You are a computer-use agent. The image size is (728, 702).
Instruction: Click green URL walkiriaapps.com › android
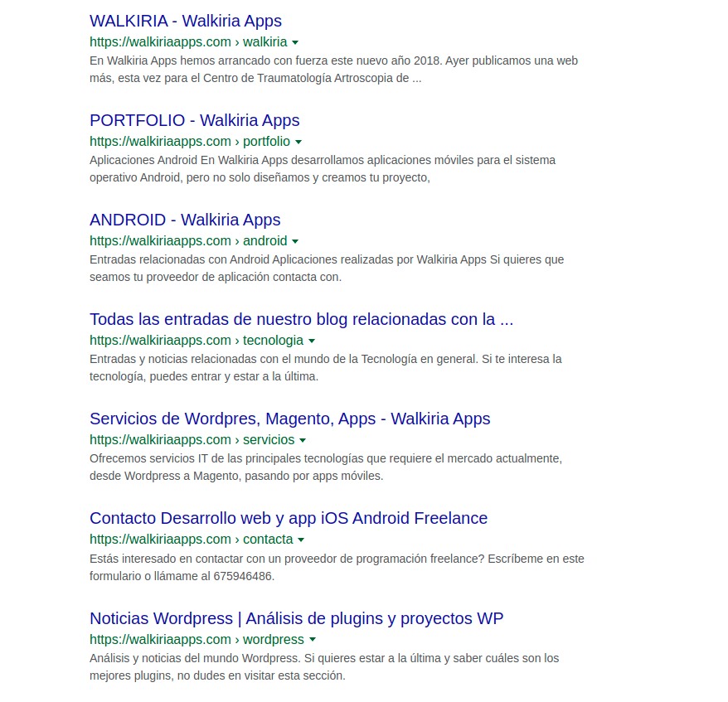(x=188, y=241)
